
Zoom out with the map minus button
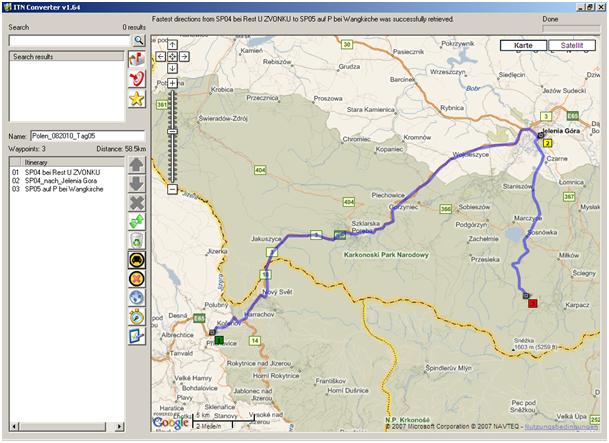coord(172,189)
